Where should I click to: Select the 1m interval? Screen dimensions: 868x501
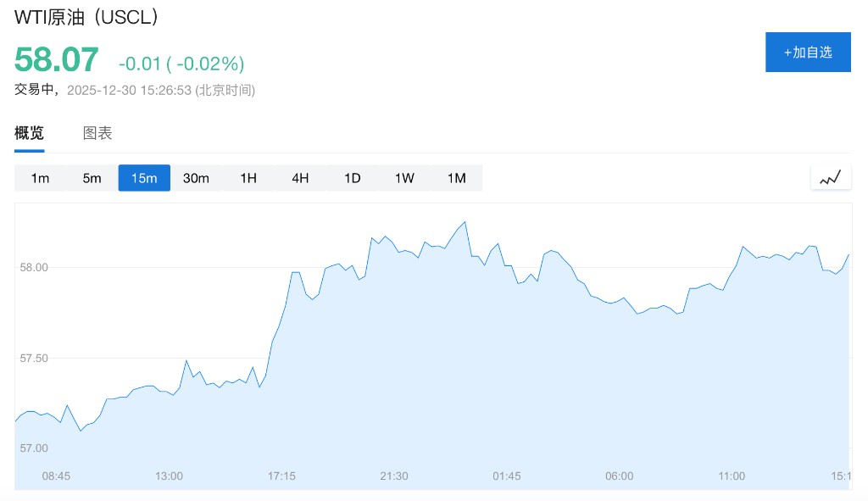click(x=40, y=178)
